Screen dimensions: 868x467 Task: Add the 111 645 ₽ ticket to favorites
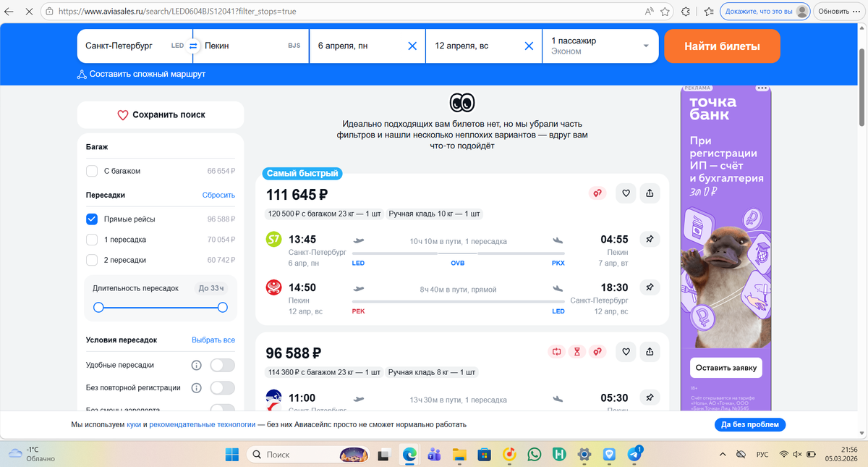pos(626,193)
